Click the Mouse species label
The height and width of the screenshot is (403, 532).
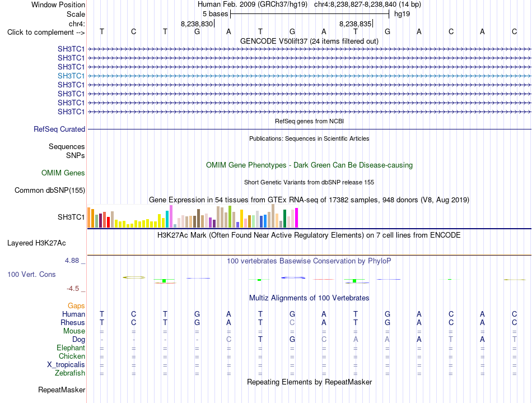(74, 331)
